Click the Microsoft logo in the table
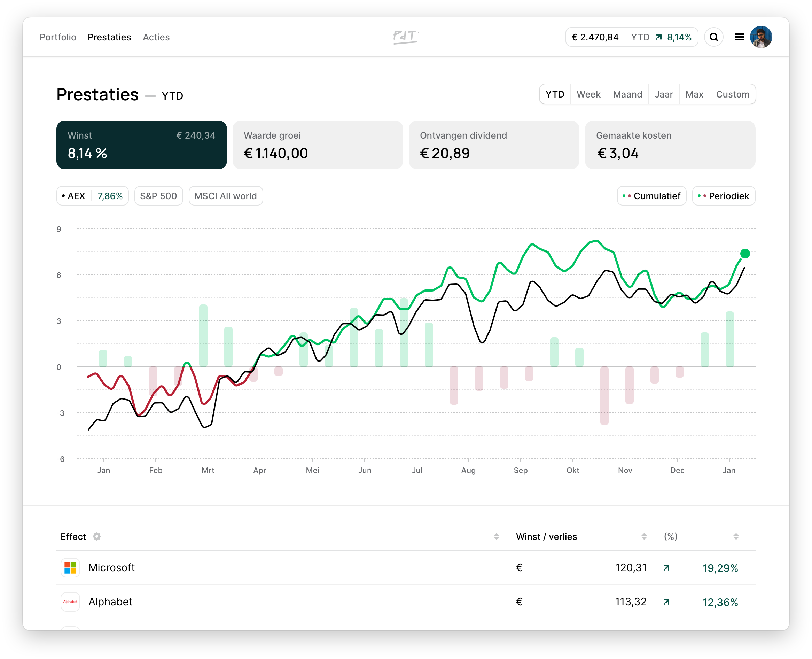Viewport: 812px width, 659px height. tap(70, 568)
